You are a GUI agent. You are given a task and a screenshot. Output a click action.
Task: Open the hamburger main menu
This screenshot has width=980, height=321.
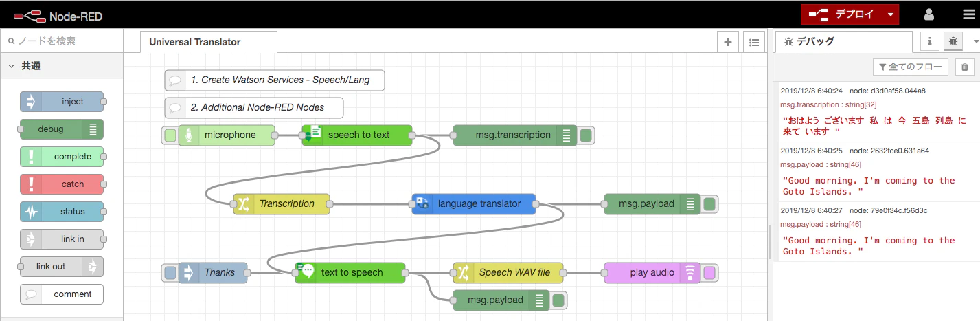[x=968, y=14]
